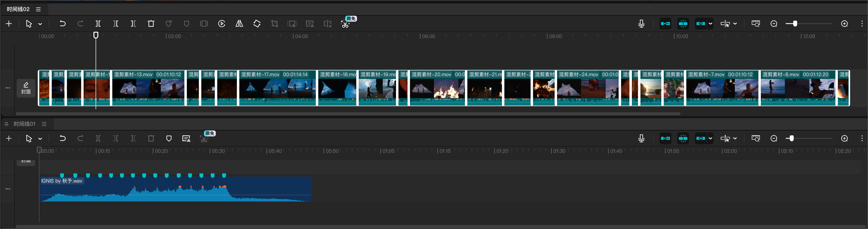
Task: Trim right of playhead in 时间线02 toolbar
Action: point(133,24)
